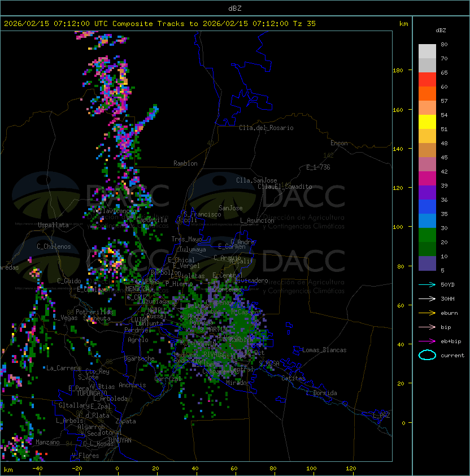Click the '30HM' legend label
The height and width of the screenshot is (476, 470).
tap(447, 299)
